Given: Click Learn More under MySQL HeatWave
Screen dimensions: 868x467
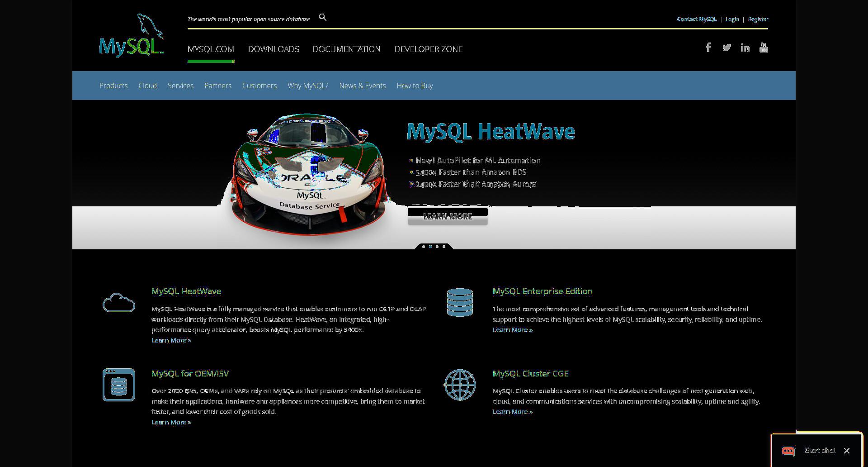Looking at the screenshot, I should coord(171,340).
